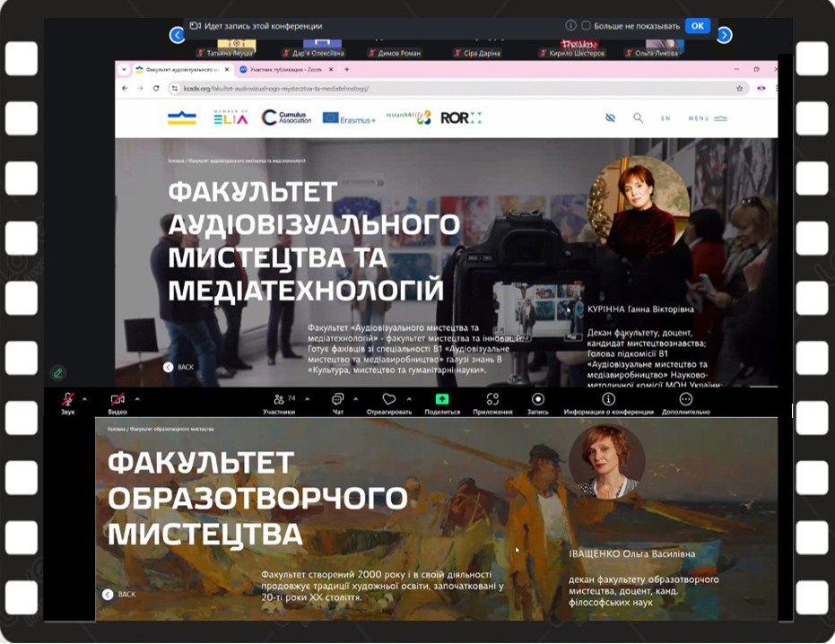Click the Запись record icon

point(537,399)
